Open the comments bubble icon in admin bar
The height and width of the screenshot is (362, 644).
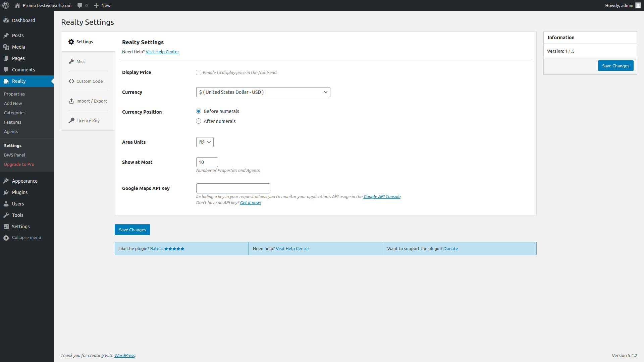pos(80,5)
